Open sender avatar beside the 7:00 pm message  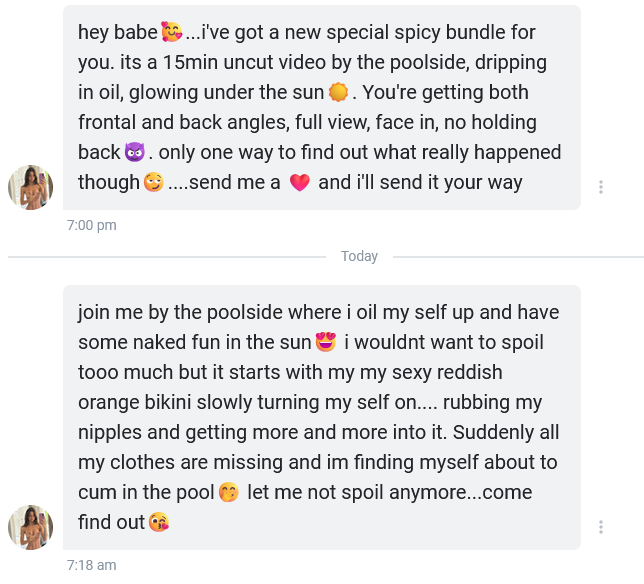(x=31, y=187)
